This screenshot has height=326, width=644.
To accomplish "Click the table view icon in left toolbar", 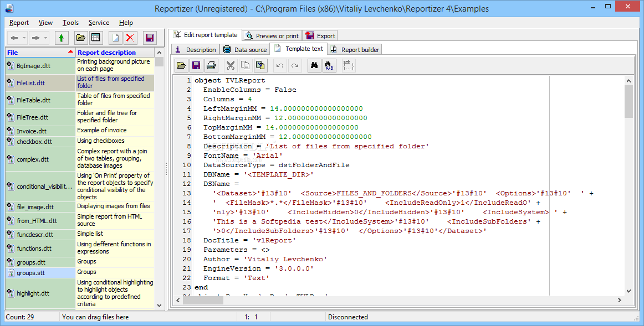I will (96, 38).
